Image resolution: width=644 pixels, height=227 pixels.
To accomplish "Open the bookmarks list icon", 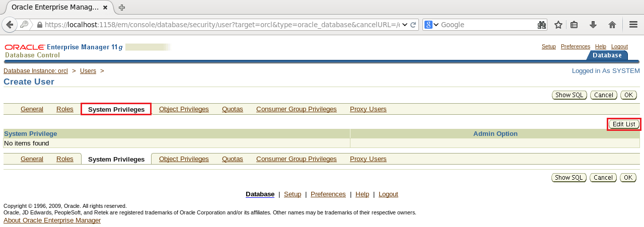I will coord(574,25).
